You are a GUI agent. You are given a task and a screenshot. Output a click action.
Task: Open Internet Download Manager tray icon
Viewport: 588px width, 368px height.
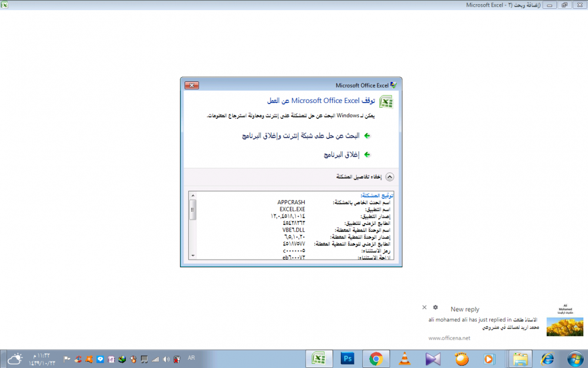pos(122,359)
